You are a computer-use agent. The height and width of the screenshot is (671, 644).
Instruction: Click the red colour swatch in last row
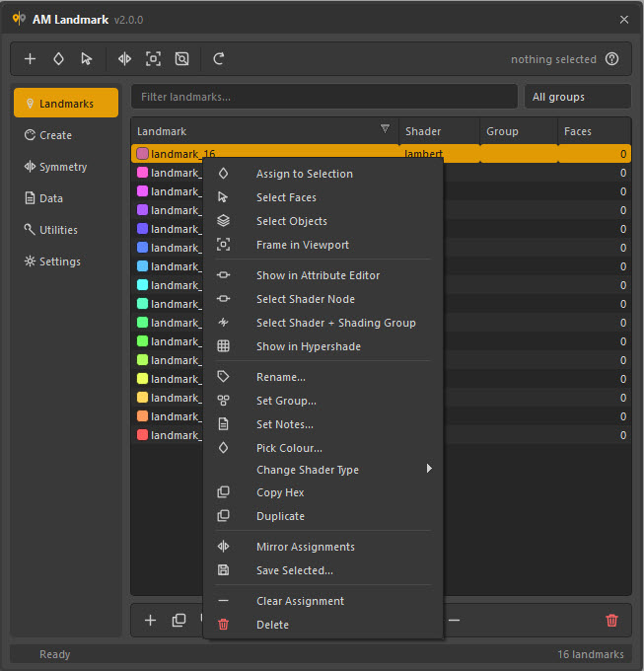click(x=142, y=435)
